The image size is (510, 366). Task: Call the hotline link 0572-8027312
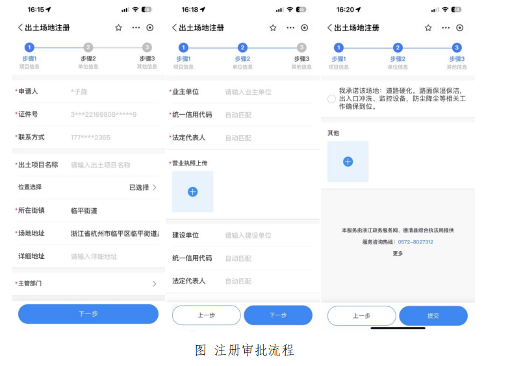[x=415, y=242]
